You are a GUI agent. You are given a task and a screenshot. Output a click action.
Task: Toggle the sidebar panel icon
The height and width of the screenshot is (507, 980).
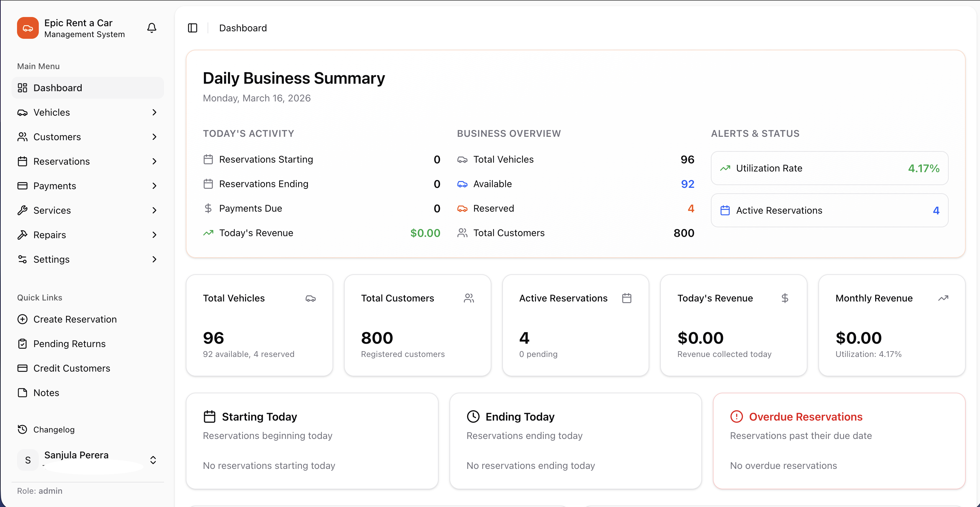tap(193, 28)
